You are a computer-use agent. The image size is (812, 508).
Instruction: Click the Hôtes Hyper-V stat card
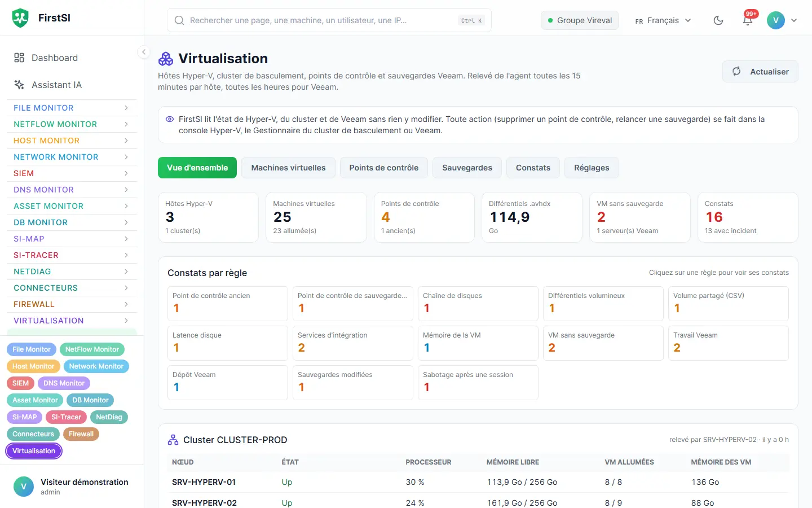pos(208,217)
